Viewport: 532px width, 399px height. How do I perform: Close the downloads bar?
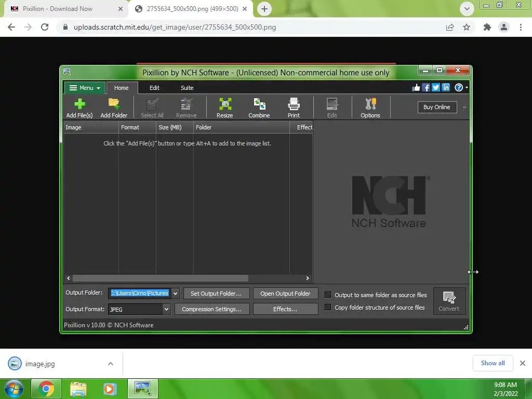click(523, 363)
